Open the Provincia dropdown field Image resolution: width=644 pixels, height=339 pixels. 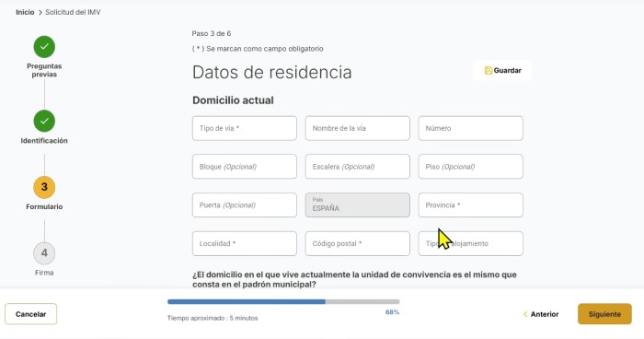point(471,205)
